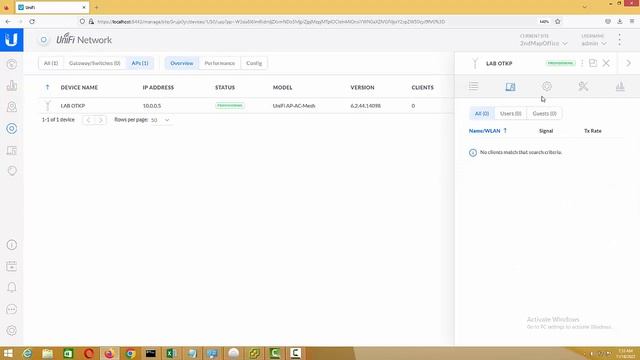The image size is (640, 360).
Task: Open Firefox downloads icon
Action: (620, 21)
